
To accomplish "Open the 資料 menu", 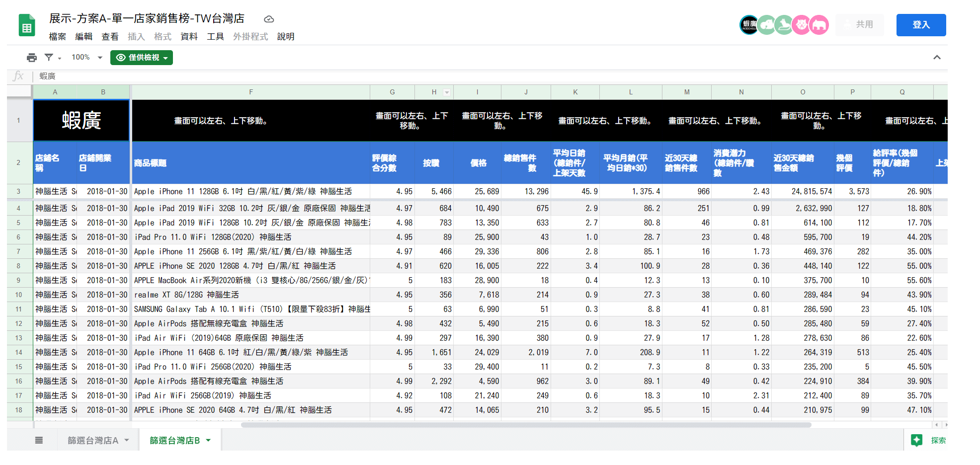I will click(189, 37).
